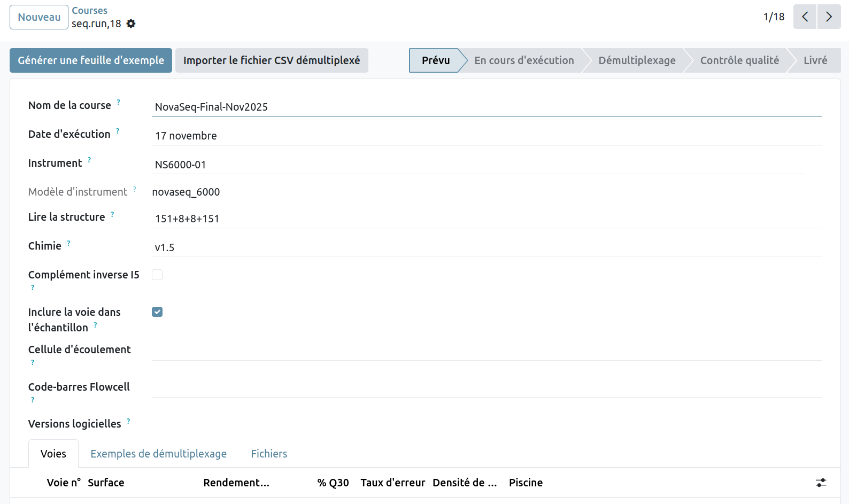Screen dimensions: 849x504
Task: Switch to the Fichiers tab
Action: point(269,454)
